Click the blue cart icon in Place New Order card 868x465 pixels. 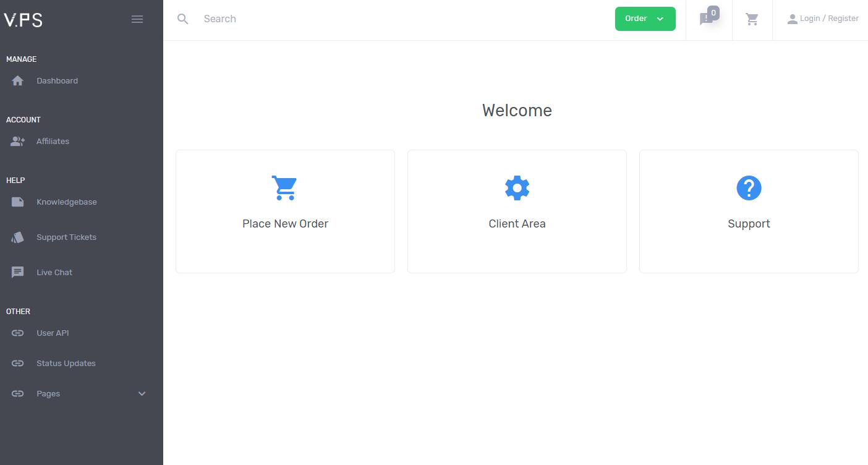[284, 188]
